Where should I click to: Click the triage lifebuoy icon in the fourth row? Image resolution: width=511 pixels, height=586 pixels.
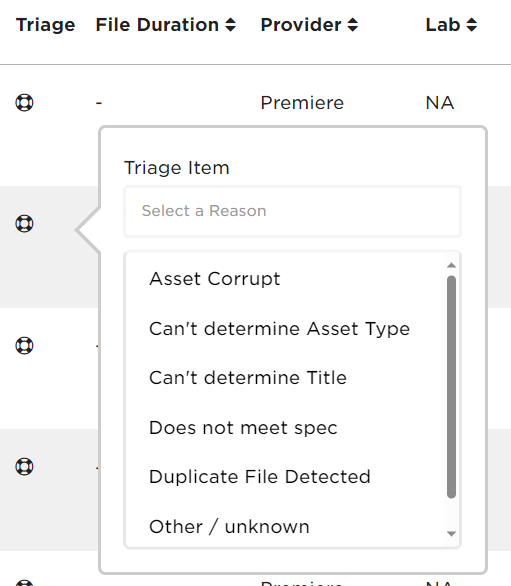[x=24, y=466]
